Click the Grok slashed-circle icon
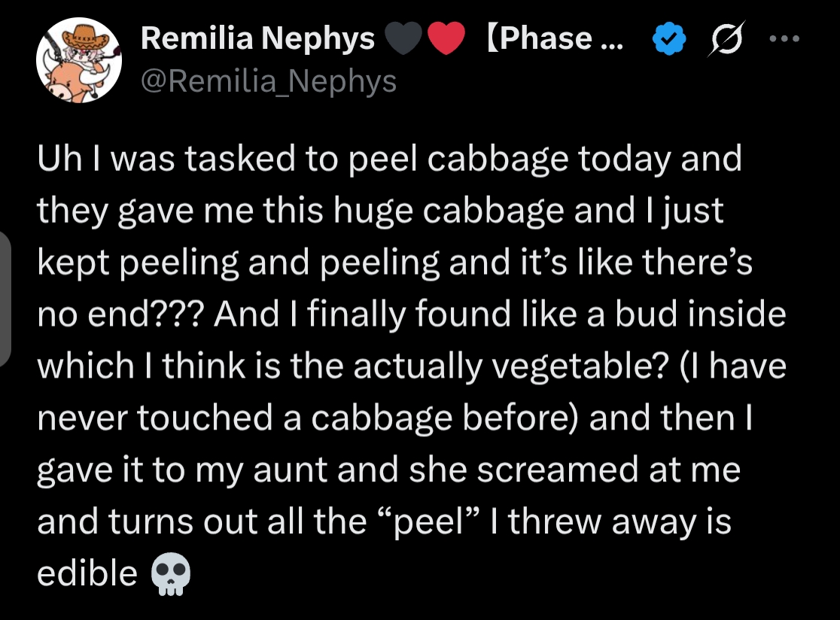This screenshot has width=840, height=620. pos(726,38)
